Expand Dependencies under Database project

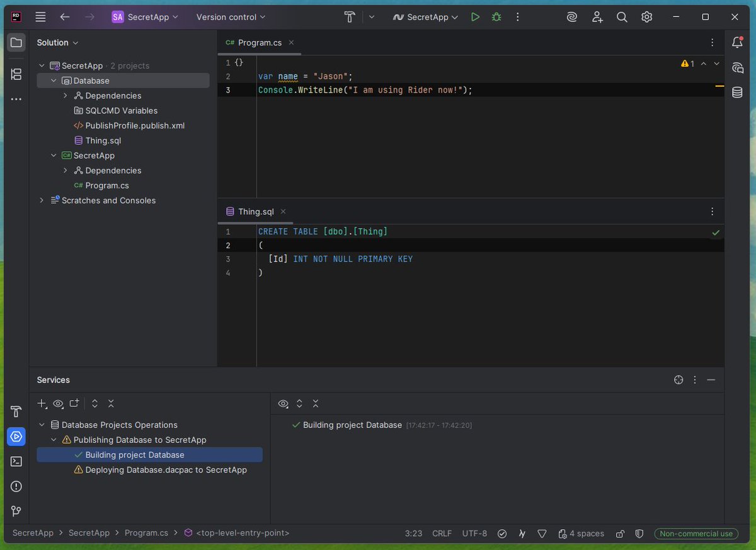(x=66, y=96)
